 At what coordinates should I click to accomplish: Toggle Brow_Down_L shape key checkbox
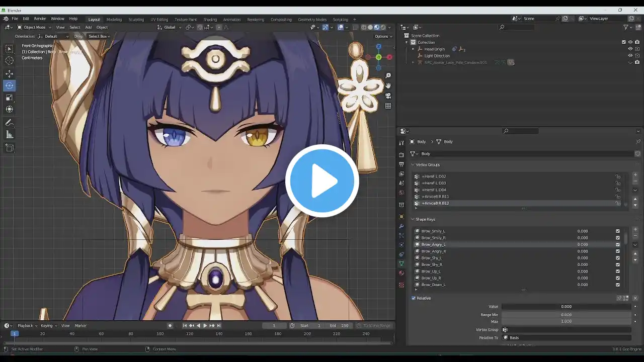618,285
